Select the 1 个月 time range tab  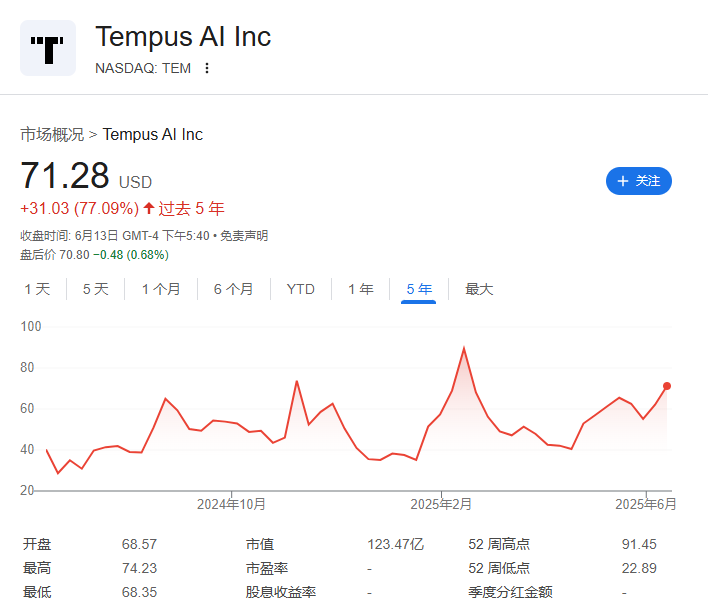point(161,289)
